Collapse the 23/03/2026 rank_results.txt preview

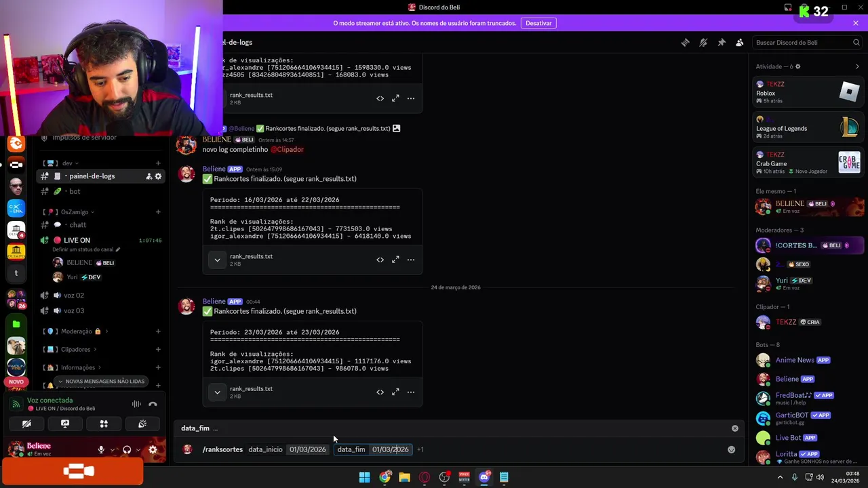217,392
